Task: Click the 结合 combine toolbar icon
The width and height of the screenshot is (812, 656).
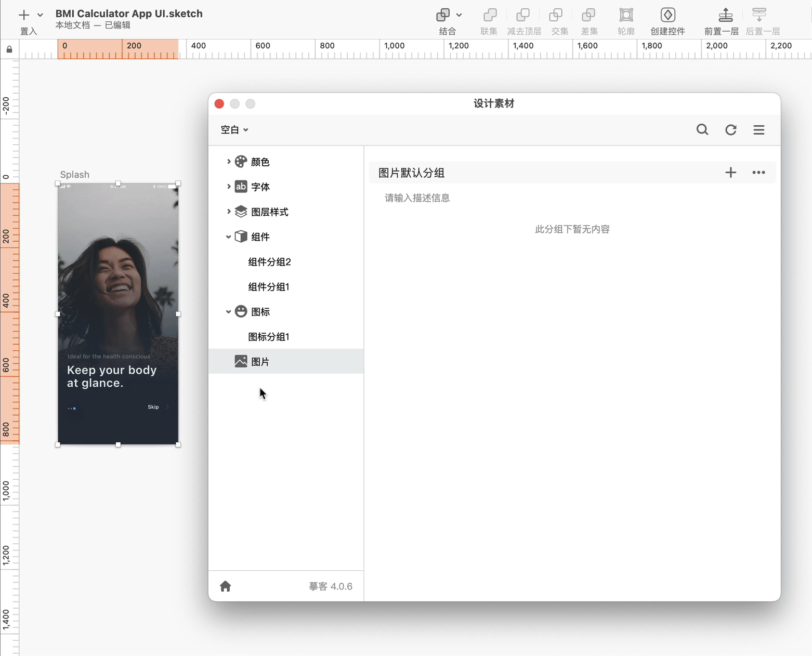Action: tap(443, 16)
